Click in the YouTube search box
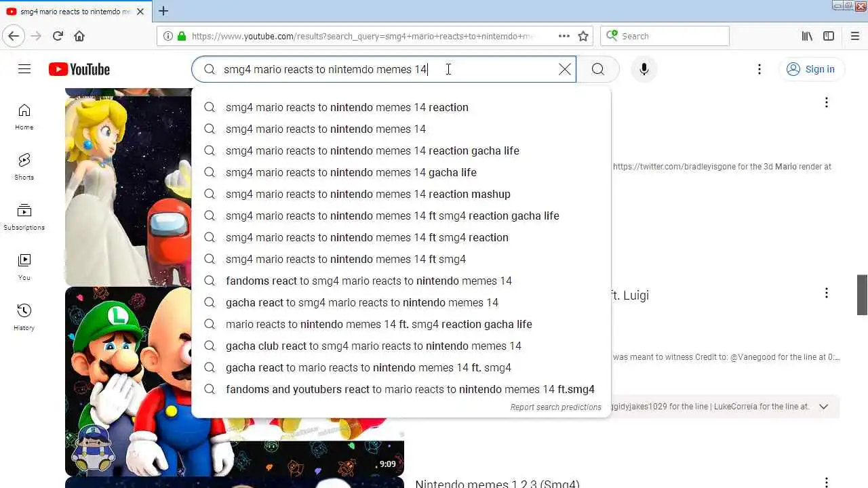The height and width of the screenshot is (488, 868). pyautogui.click(x=384, y=69)
